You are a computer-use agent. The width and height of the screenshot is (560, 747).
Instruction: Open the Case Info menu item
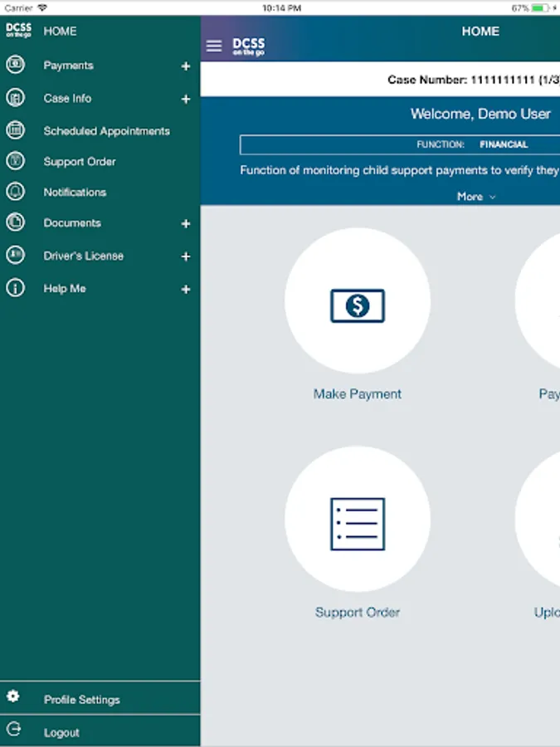pyautogui.click(x=67, y=98)
